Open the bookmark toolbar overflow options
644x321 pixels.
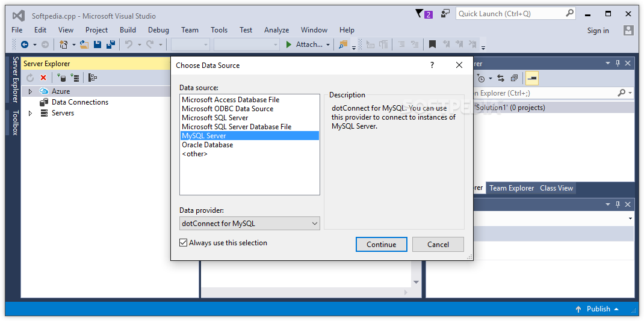coord(483,47)
